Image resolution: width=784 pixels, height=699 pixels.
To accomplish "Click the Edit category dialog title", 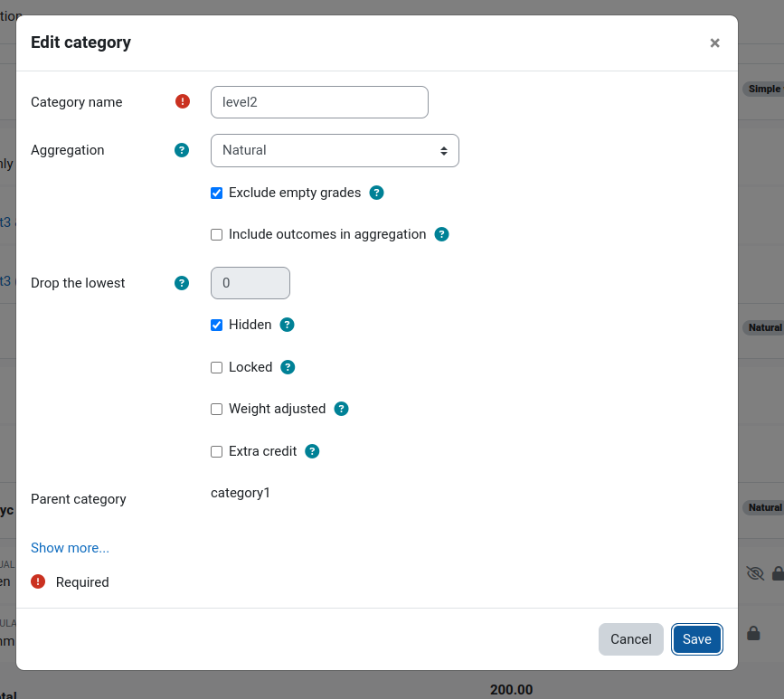I will [x=81, y=43].
